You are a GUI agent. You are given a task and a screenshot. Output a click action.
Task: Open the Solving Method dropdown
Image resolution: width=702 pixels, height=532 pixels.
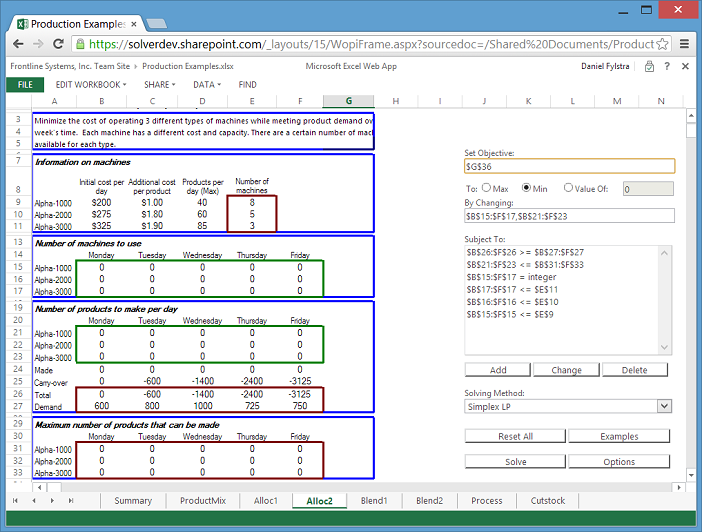pos(664,407)
